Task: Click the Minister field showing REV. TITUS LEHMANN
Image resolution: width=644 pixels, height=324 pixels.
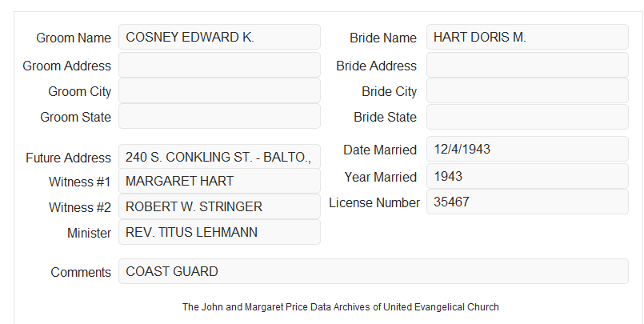Action: tap(219, 232)
